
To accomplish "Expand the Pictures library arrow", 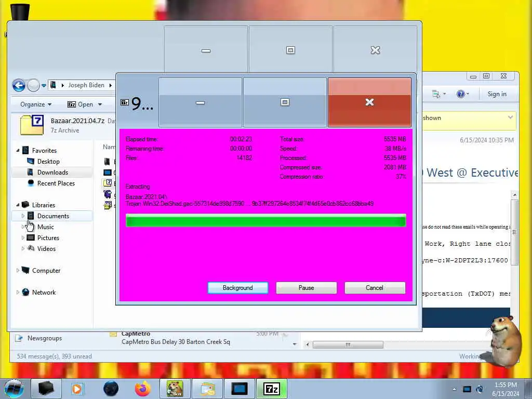I will click(x=23, y=238).
